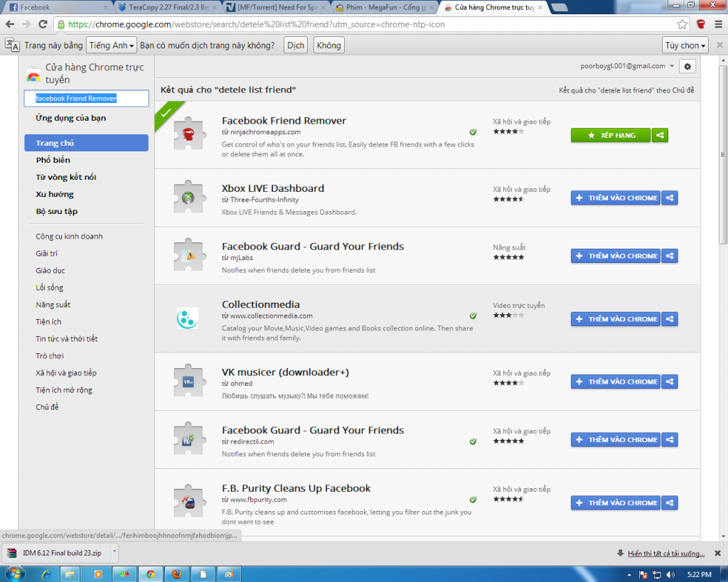Open the Xbox LIVE Dashboard extension icon
This screenshot has height=582, width=728.
[188, 198]
